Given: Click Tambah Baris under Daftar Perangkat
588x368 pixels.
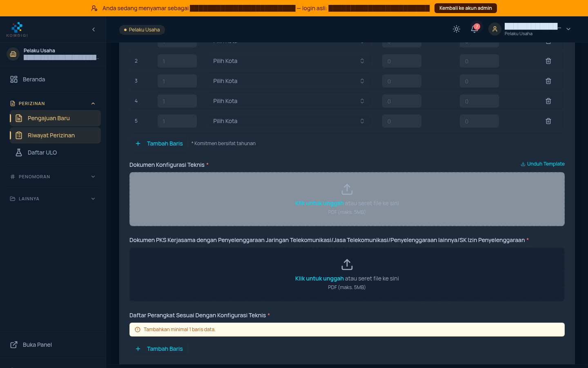Looking at the screenshot, I should (159, 349).
